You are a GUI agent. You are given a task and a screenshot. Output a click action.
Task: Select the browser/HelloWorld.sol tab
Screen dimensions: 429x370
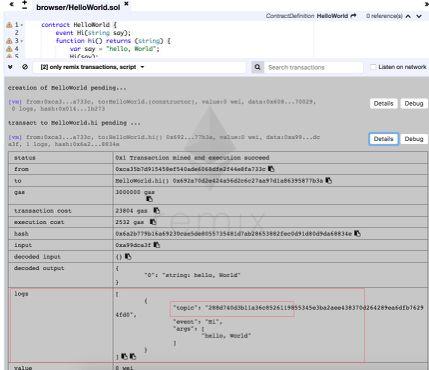[78, 7]
